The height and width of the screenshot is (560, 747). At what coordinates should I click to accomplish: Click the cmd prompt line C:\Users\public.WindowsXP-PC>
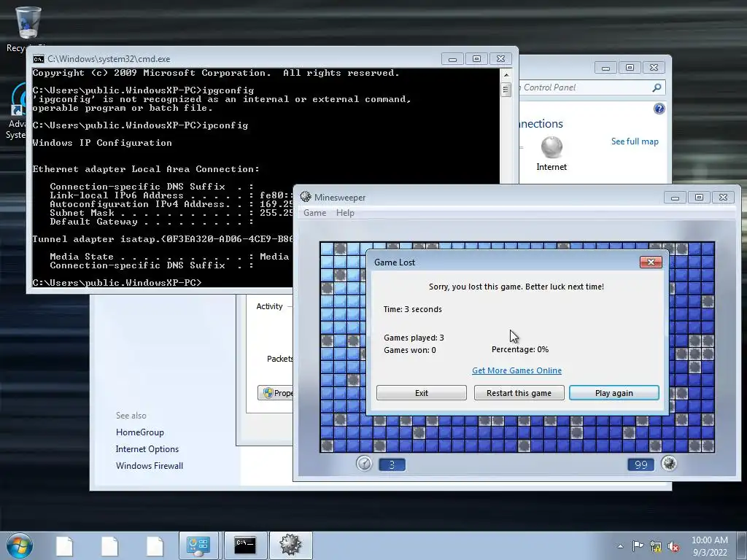(117, 283)
